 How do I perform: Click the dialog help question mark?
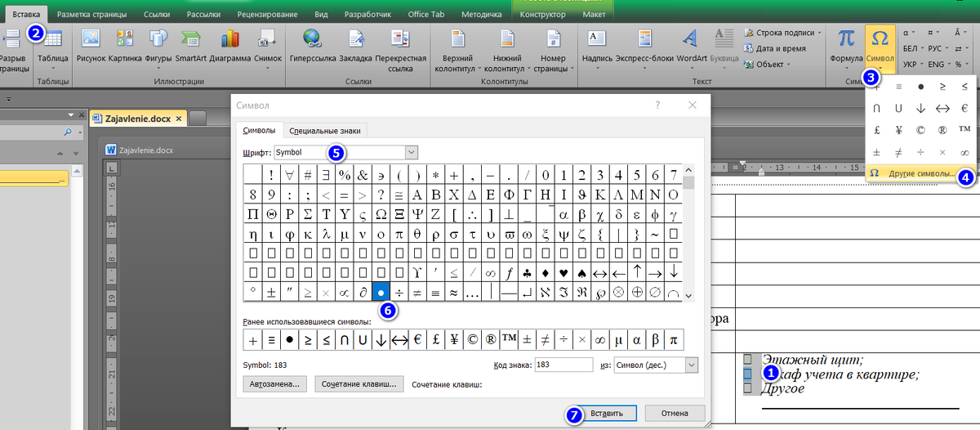[x=657, y=105]
